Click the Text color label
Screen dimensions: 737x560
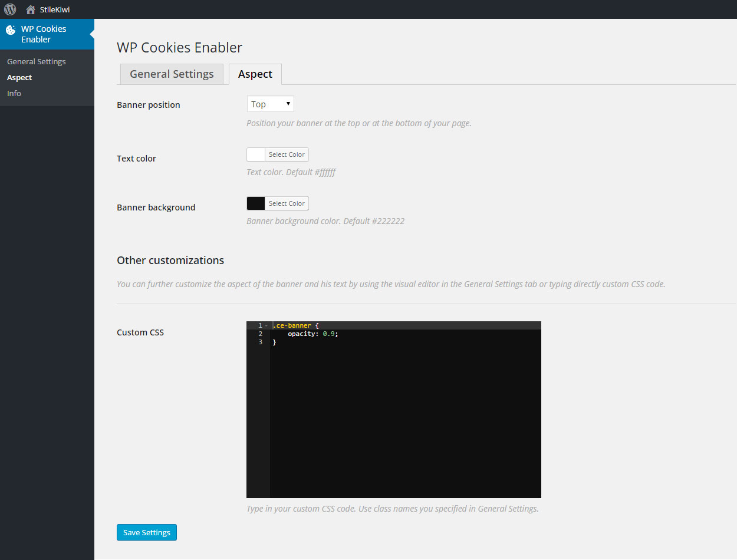point(137,159)
